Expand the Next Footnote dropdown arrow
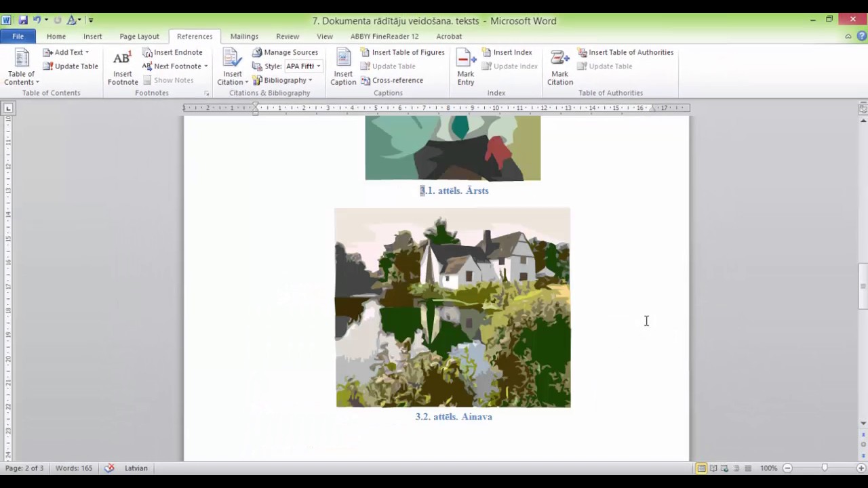The height and width of the screenshot is (488, 868). (x=205, y=66)
